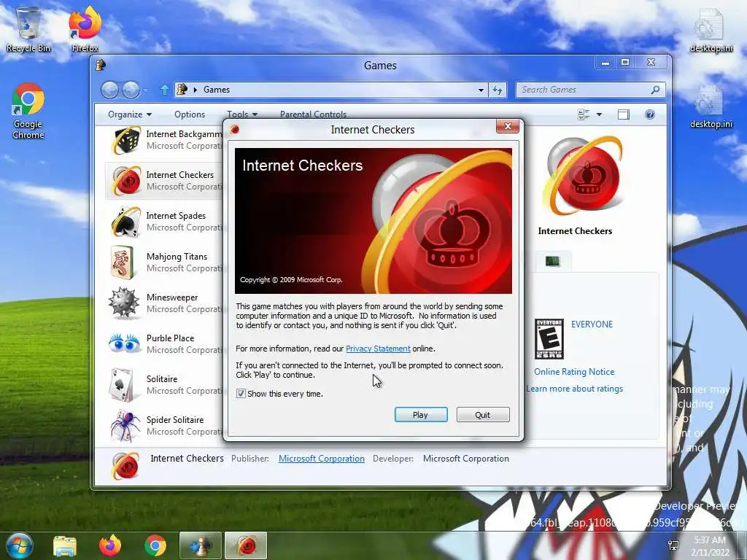Switch to Games Explorer taskbar button
Viewport: 747px width, 560px height.
[x=200, y=545]
